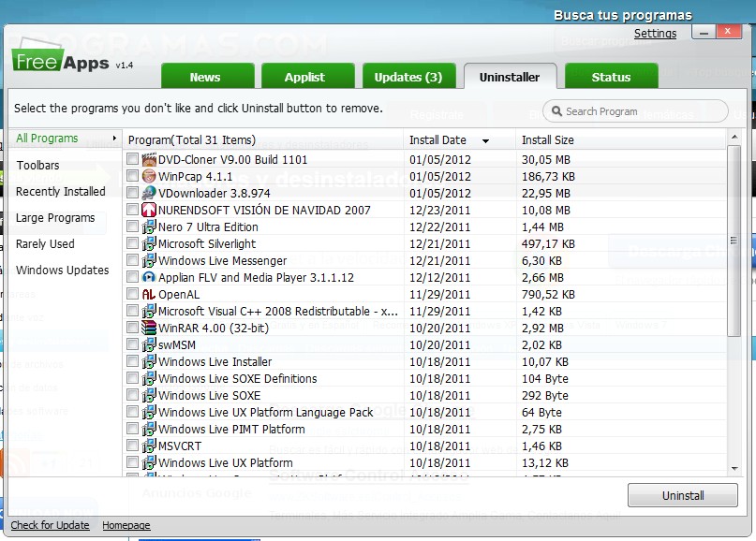Click the Windows Live Messenger icon
The height and width of the screenshot is (541, 756).
(x=149, y=260)
